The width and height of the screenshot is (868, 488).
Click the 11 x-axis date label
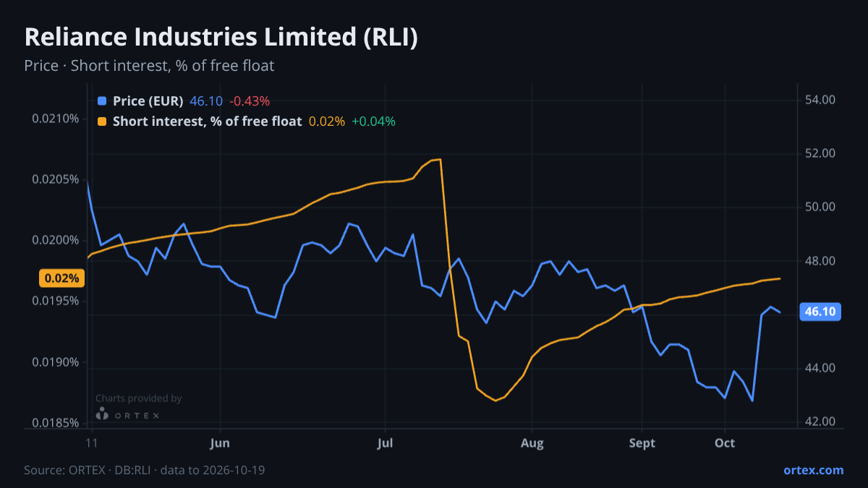click(91, 442)
